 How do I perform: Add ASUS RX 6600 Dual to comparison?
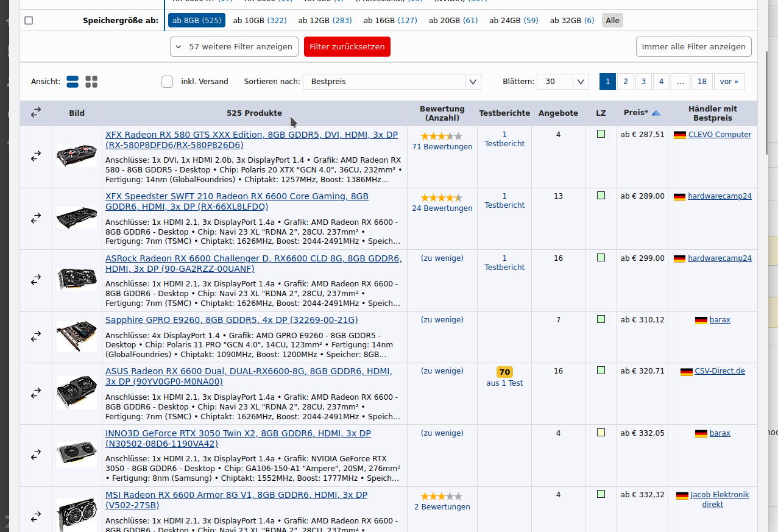pyautogui.click(x=36, y=392)
